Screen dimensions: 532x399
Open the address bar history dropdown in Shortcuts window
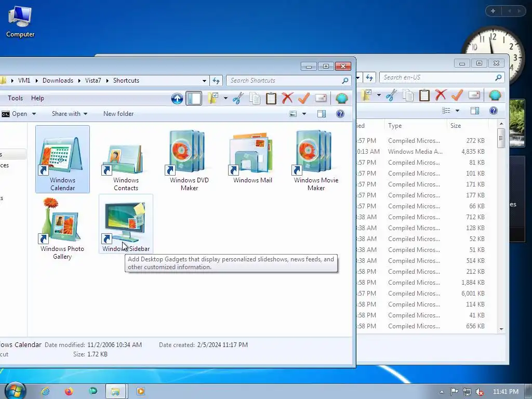click(x=204, y=81)
